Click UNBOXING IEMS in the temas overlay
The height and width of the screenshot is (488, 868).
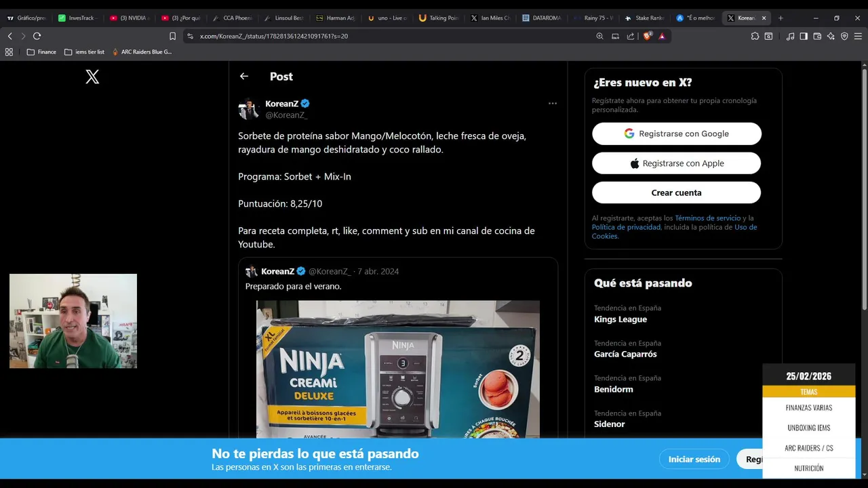[809, 428]
